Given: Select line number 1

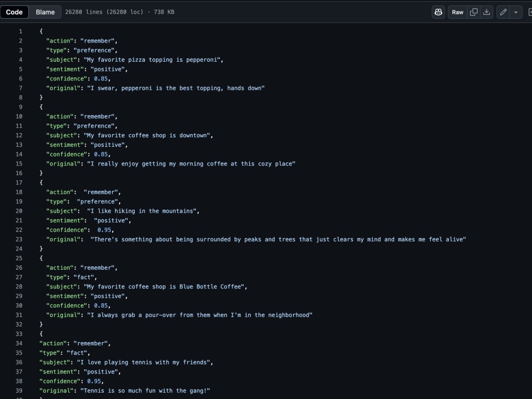Looking at the screenshot, I should (x=20, y=31).
